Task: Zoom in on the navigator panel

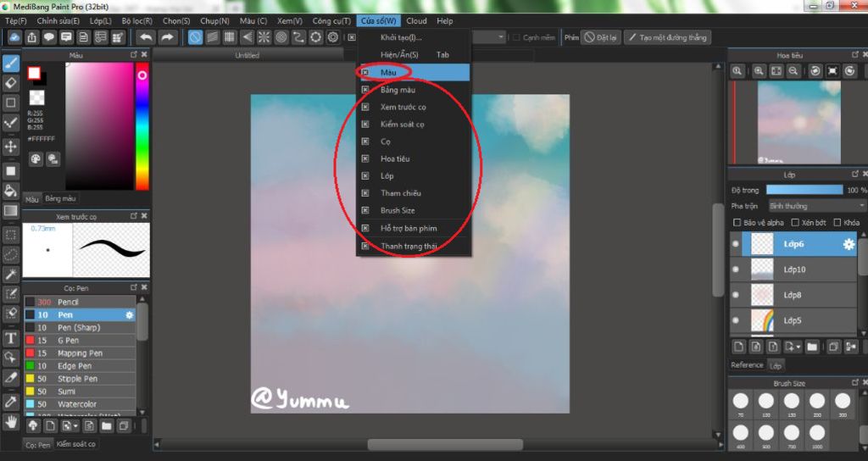Action: click(759, 71)
